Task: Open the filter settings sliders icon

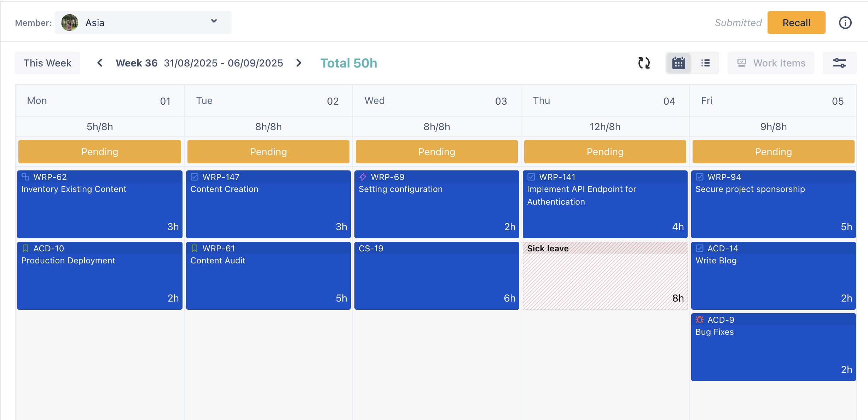Action: 839,63
